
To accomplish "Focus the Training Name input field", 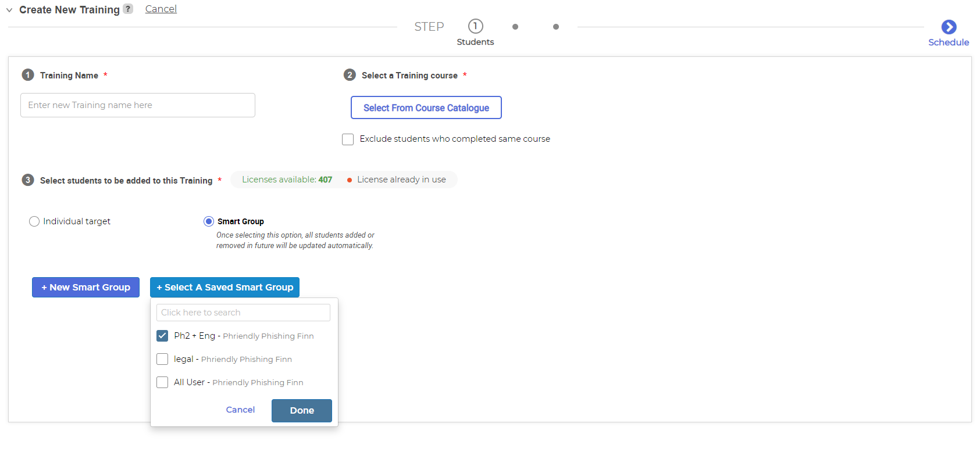I will 138,105.
